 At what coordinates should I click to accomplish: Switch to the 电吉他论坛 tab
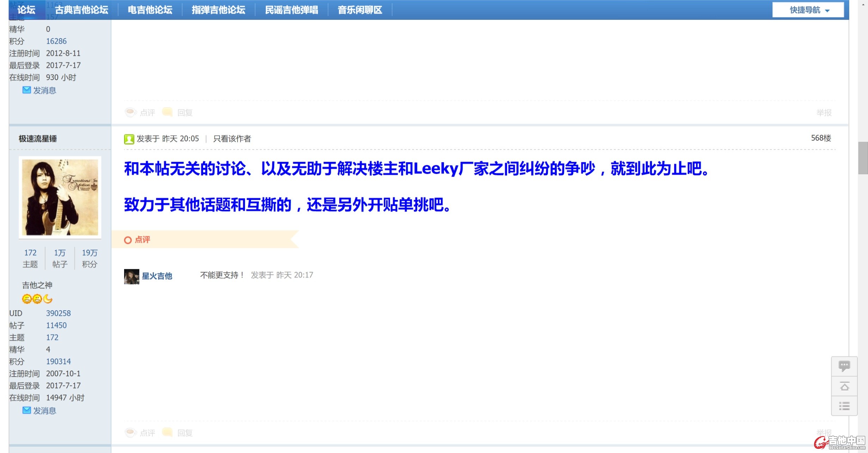[x=150, y=10]
